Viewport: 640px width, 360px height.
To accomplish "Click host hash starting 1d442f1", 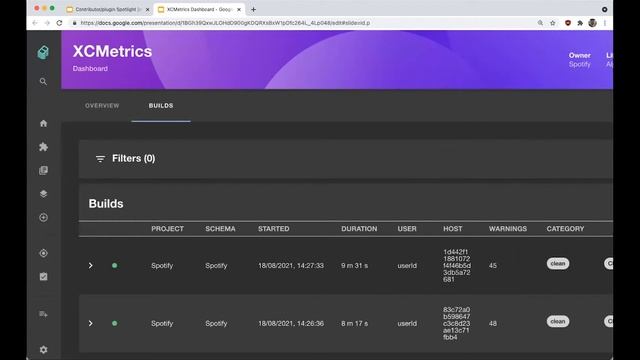I will [x=457, y=266].
